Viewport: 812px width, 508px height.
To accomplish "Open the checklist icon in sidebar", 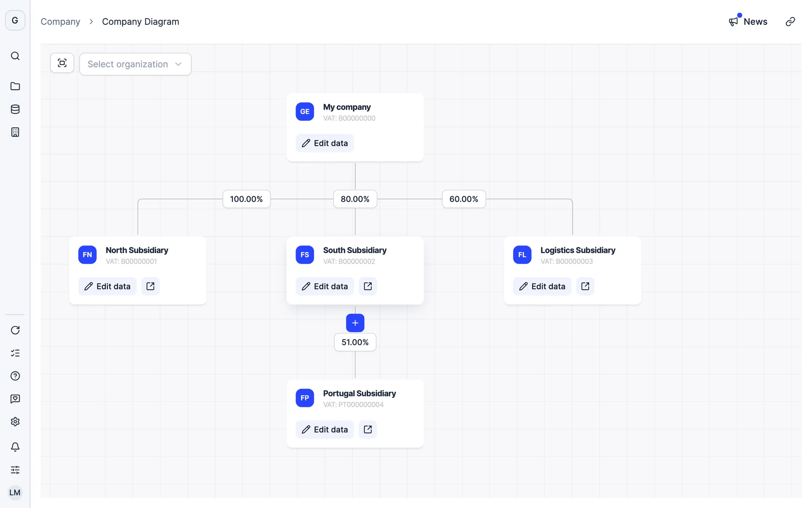I will tap(15, 353).
